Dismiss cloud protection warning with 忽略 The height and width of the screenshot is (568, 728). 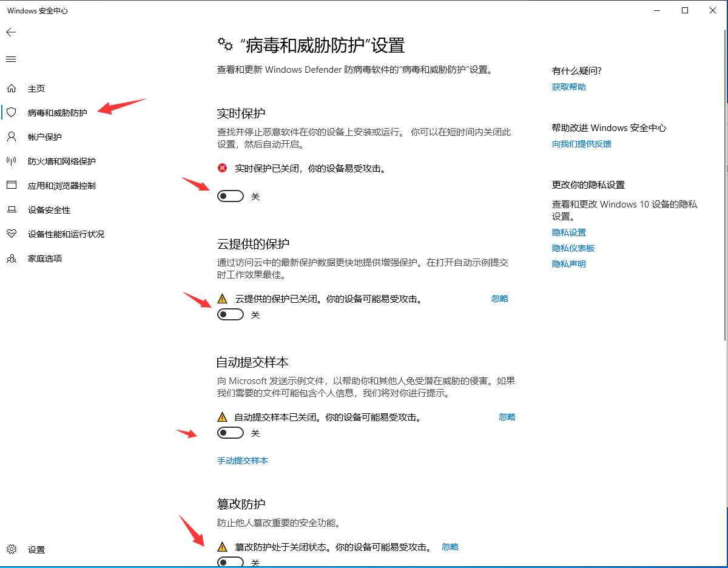pyautogui.click(x=500, y=299)
